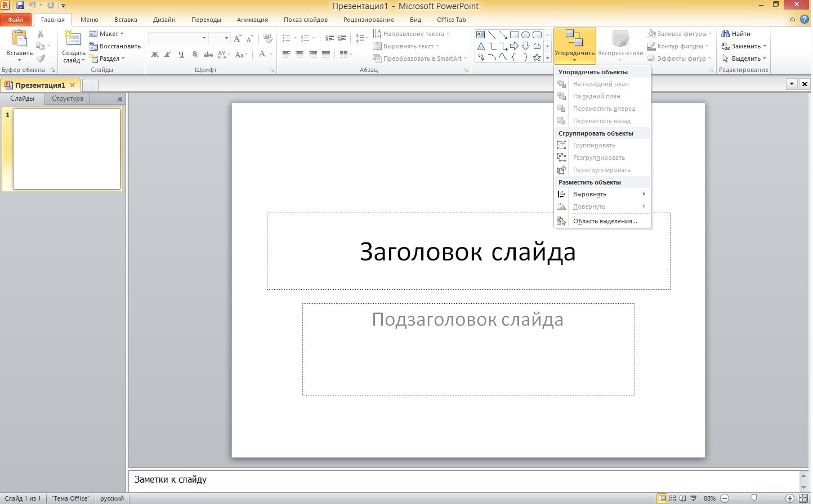
Task: Click the increase list level indent icon
Action: tap(342, 38)
